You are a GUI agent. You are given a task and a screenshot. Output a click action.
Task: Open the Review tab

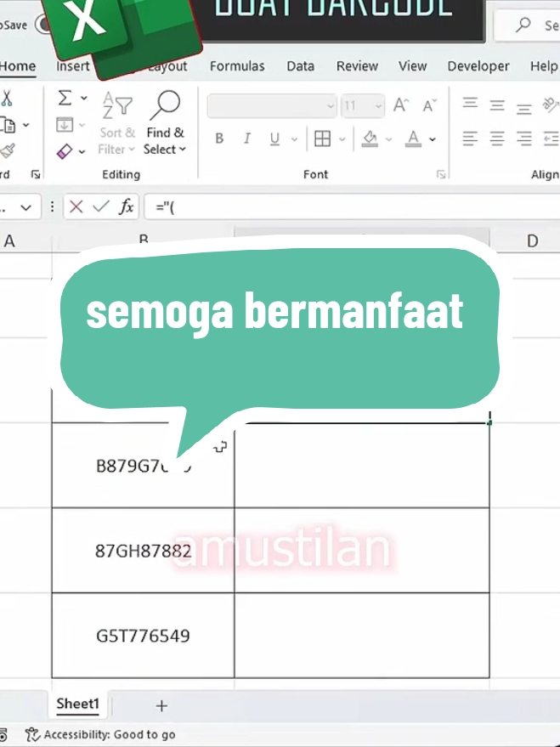(357, 66)
